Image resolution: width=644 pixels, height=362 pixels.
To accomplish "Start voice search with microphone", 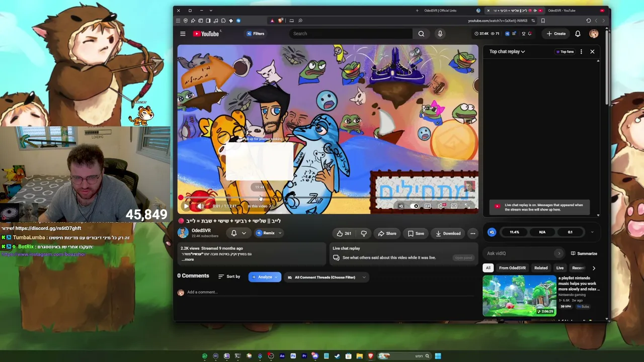I will pos(440,34).
